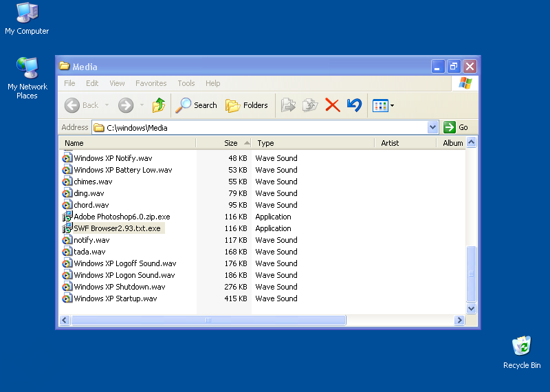Open the Forward history dropdown arrow
The width and height of the screenshot is (550, 392).
(x=142, y=105)
